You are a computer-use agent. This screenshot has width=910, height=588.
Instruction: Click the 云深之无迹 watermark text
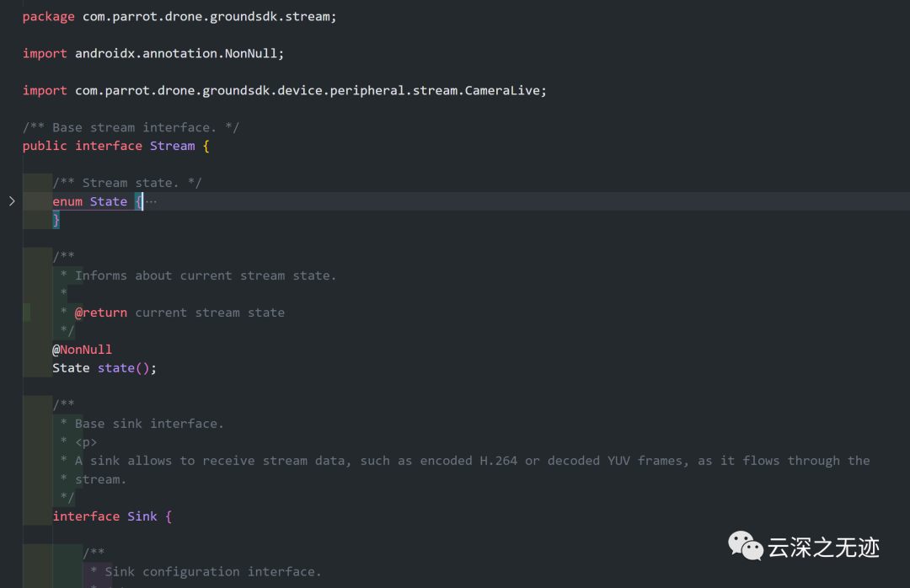coord(823,548)
